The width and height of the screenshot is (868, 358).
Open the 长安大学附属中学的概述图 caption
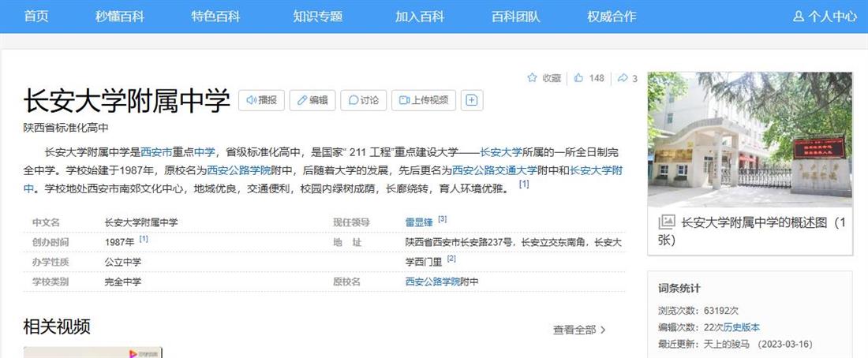click(x=753, y=231)
